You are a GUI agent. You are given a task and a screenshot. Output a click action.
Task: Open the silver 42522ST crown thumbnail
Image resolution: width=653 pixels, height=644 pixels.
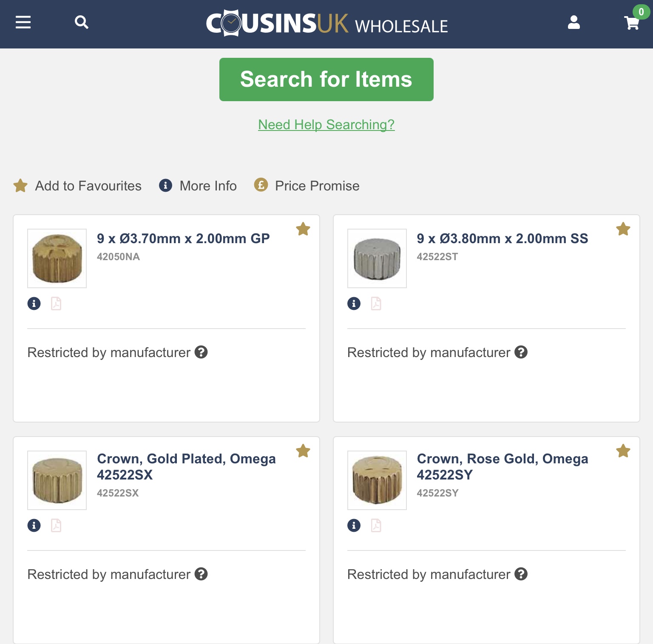[377, 258]
